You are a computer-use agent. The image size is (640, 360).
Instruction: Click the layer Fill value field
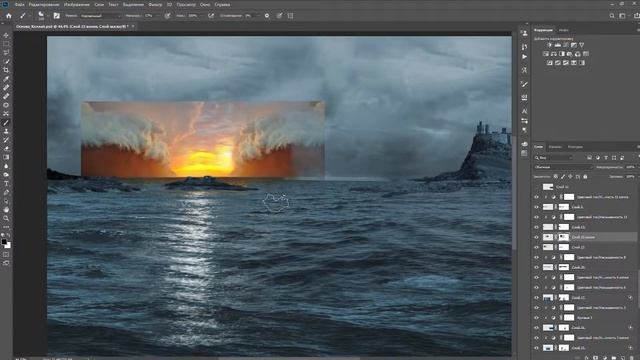coord(631,177)
